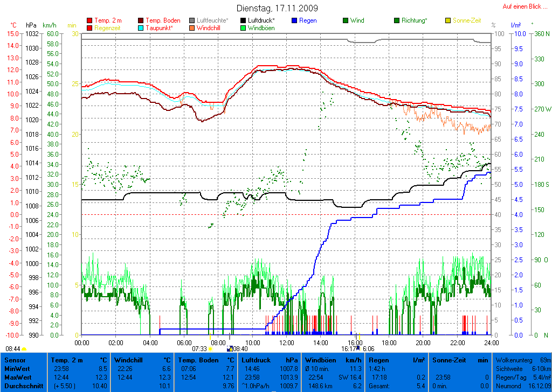This screenshot has width=552, height=392.
Task: Click the cyan Taupunkt legend square
Action: pos(141,28)
